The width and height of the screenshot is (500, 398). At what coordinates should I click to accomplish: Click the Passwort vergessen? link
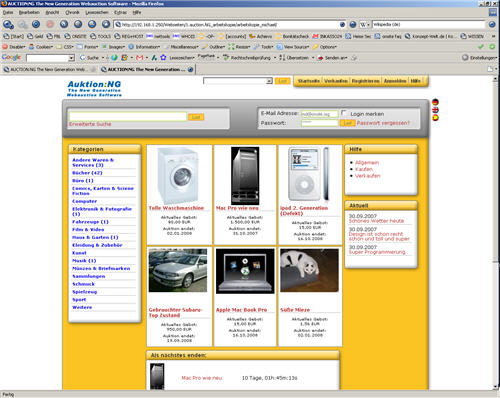[383, 123]
